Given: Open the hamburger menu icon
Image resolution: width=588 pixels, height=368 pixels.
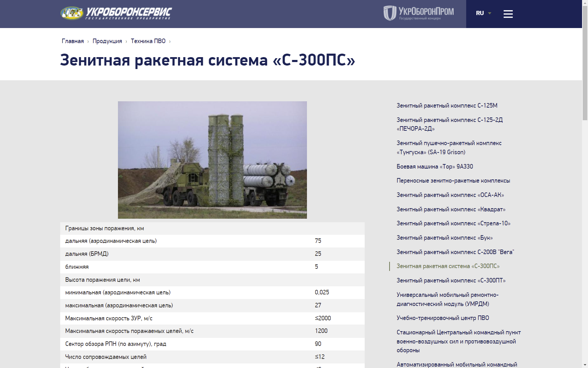Looking at the screenshot, I should (508, 14).
